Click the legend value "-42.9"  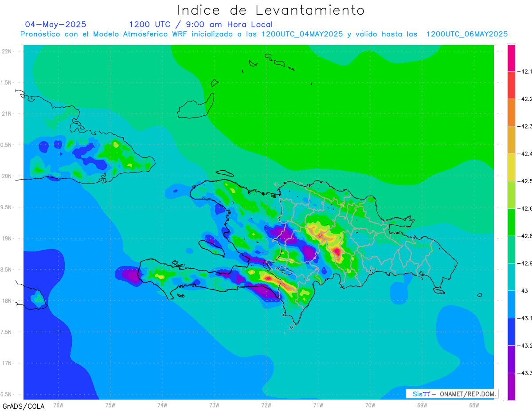[x=525, y=263]
